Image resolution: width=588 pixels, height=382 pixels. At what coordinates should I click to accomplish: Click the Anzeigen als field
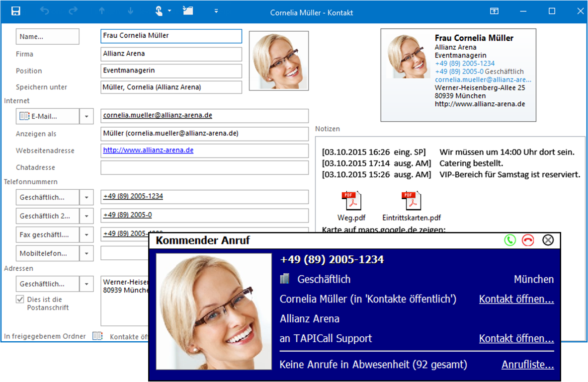point(204,134)
